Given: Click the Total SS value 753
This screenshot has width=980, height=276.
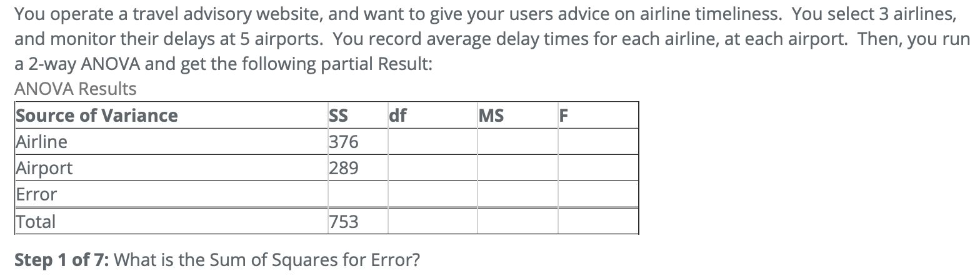Looking at the screenshot, I should pos(343,221).
